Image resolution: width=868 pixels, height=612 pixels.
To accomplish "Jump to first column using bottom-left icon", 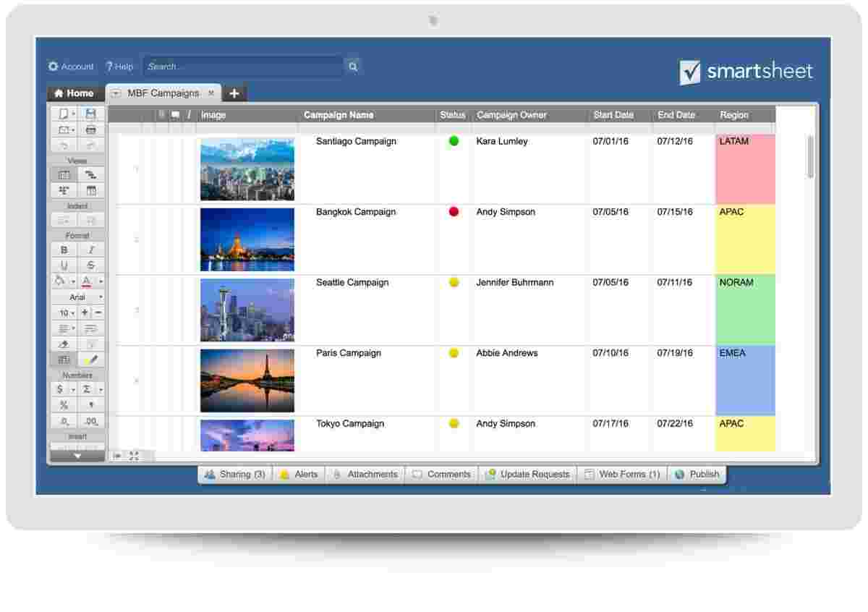I will click(117, 456).
